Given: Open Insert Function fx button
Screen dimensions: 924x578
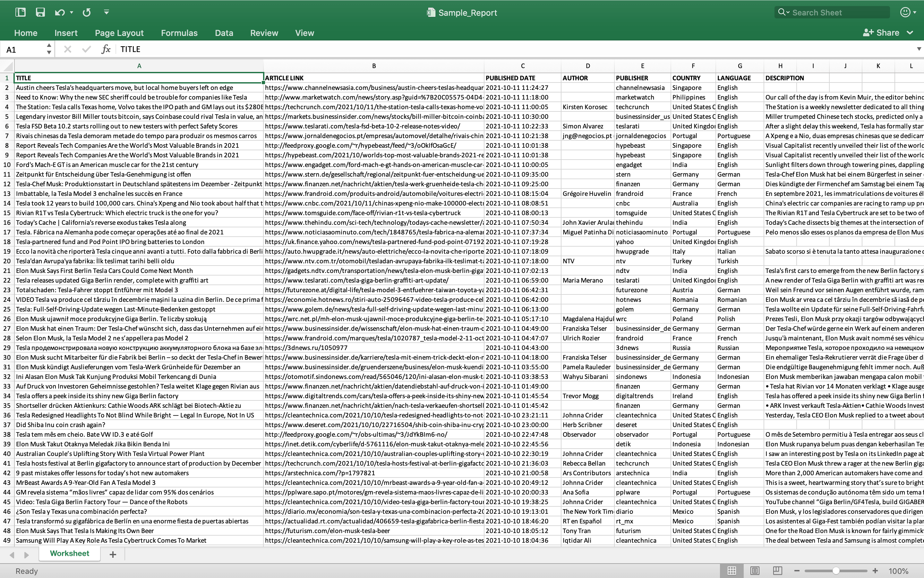Looking at the screenshot, I should coord(106,49).
